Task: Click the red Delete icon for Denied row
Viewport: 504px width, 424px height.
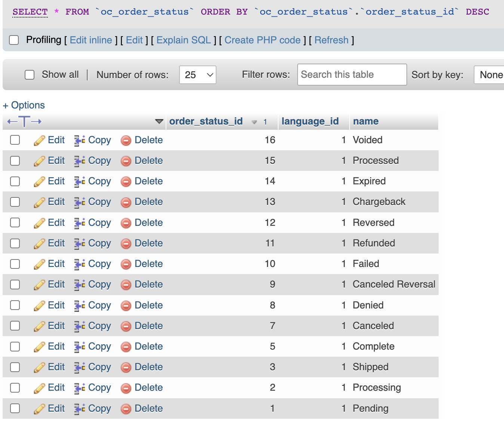Action: pyautogui.click(x=126, y=306)
